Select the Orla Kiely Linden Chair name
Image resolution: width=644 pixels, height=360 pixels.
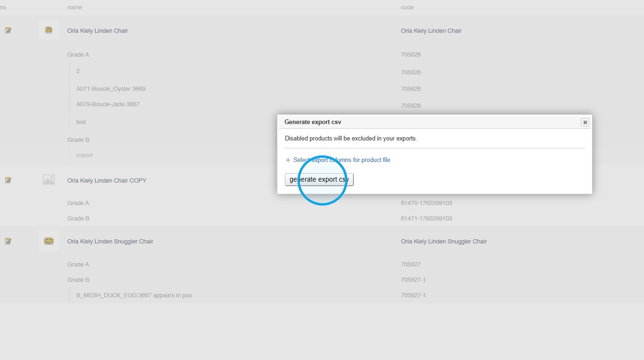[x=98, y=31]
